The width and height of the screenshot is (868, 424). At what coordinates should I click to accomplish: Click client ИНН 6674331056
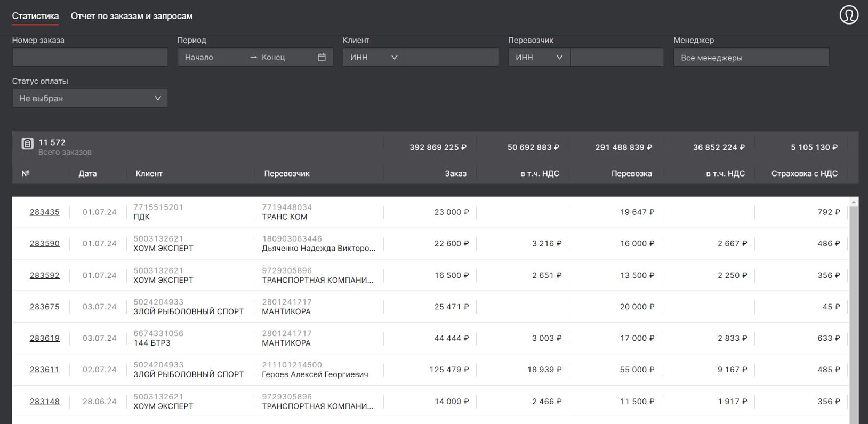[158, 333]
